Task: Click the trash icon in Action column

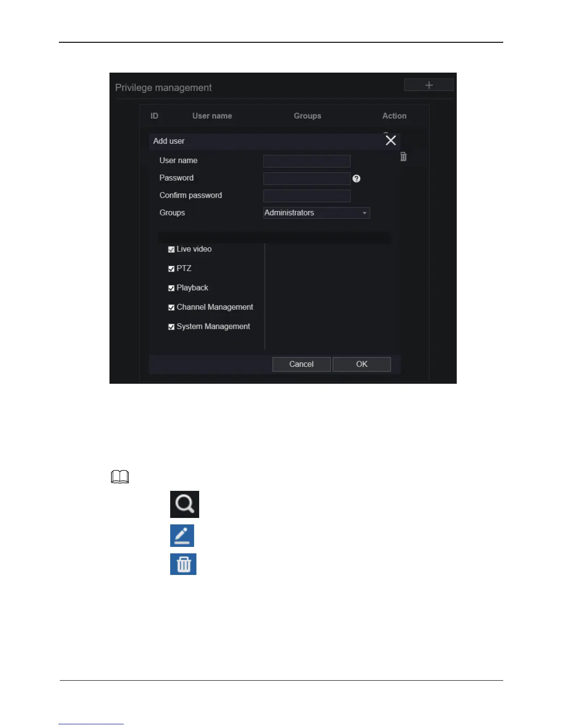Action: coord(403,157)
